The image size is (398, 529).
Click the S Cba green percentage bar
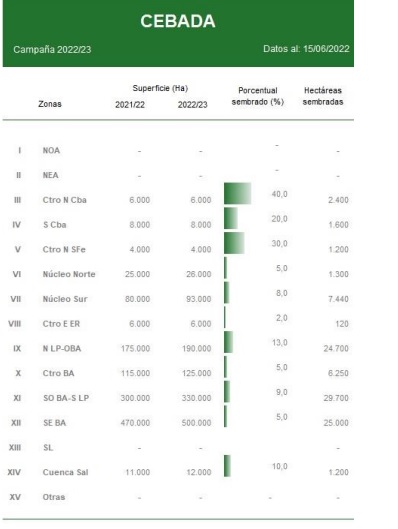pos(231,218)
